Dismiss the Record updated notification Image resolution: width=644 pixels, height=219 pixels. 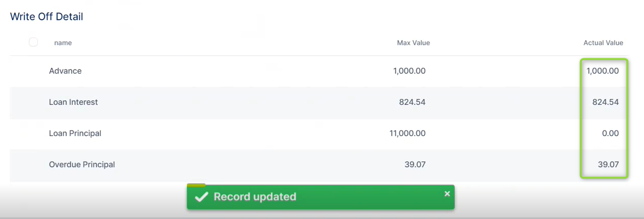coord(447,193)
